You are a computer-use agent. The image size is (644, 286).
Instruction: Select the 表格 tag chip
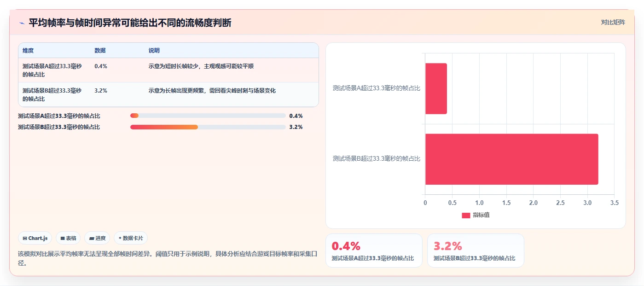[x=68, y=238]
